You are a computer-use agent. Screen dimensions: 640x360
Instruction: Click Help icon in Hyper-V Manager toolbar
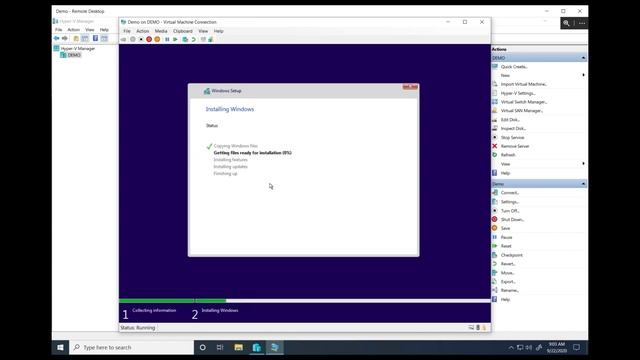[x=95, y=38]
